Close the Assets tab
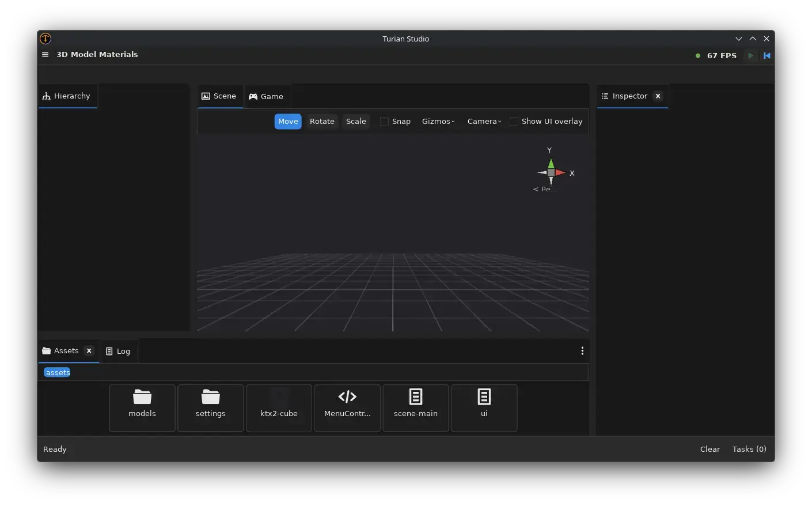812x506 pixels. [x=89, y=351]
